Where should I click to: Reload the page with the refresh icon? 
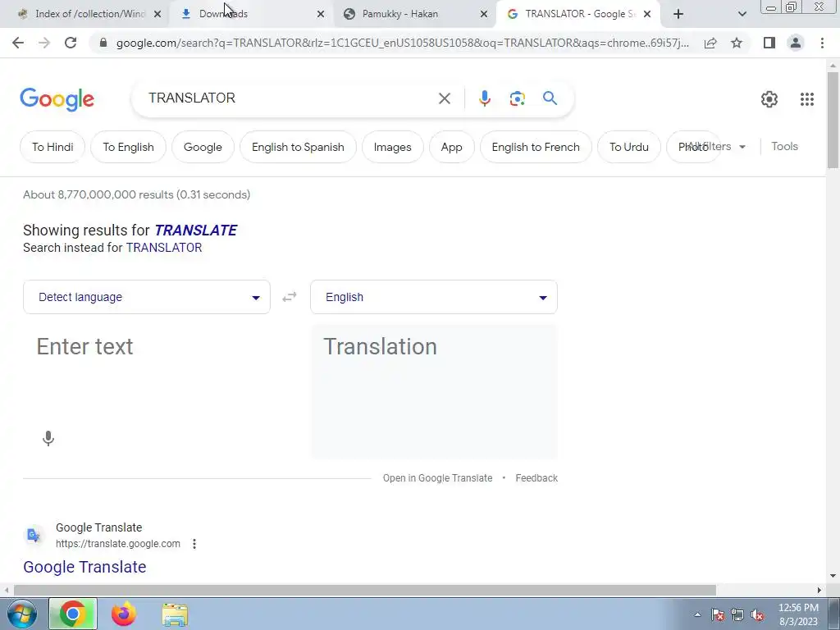[71, 43]
